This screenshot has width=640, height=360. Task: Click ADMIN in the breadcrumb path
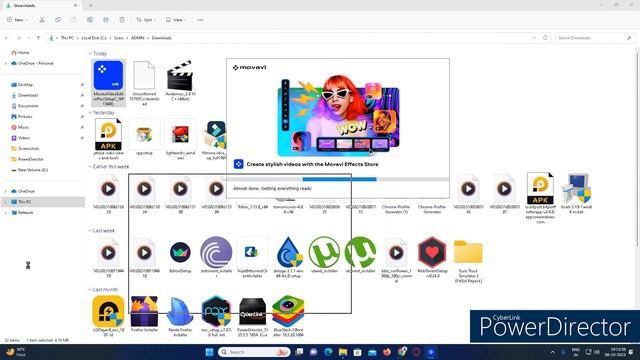(x=138, y=38)
